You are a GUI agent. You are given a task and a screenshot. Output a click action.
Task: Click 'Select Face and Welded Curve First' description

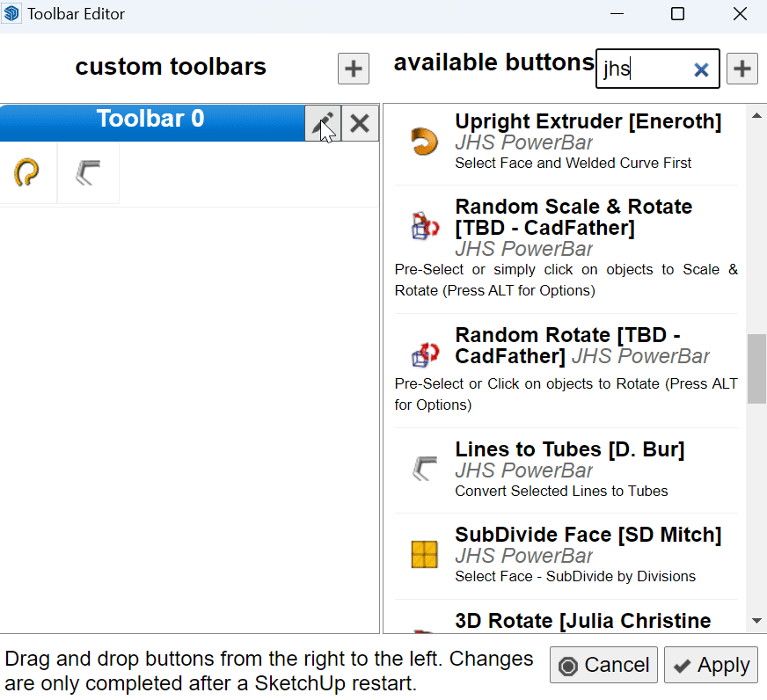click(x=573, y=163)
